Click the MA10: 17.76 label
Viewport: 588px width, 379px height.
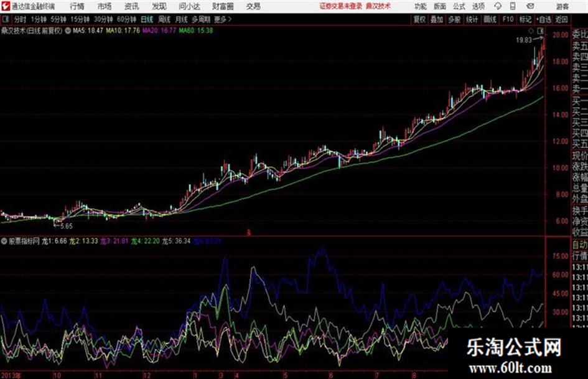point(123,30)
